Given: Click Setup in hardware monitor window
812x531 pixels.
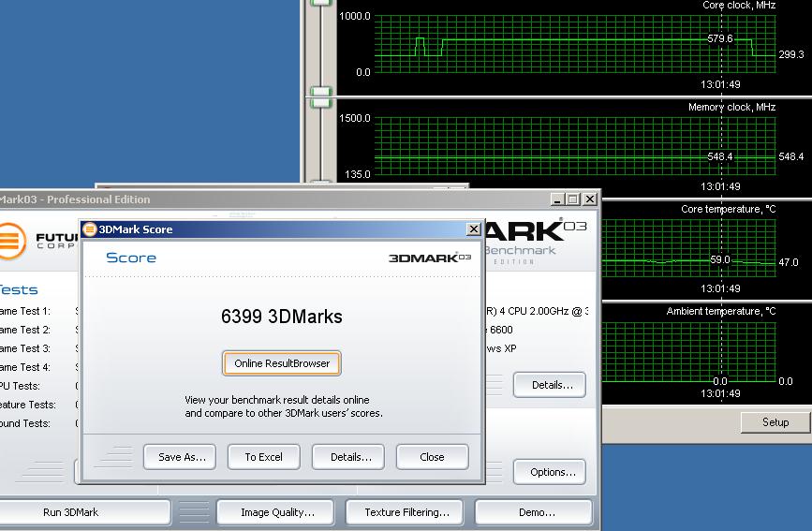Looking at the screenshot, I should (775, 422).
